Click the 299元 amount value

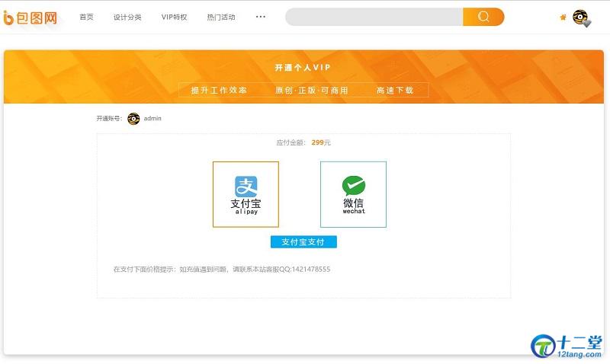pyautogui.click(x=321, y=142)
